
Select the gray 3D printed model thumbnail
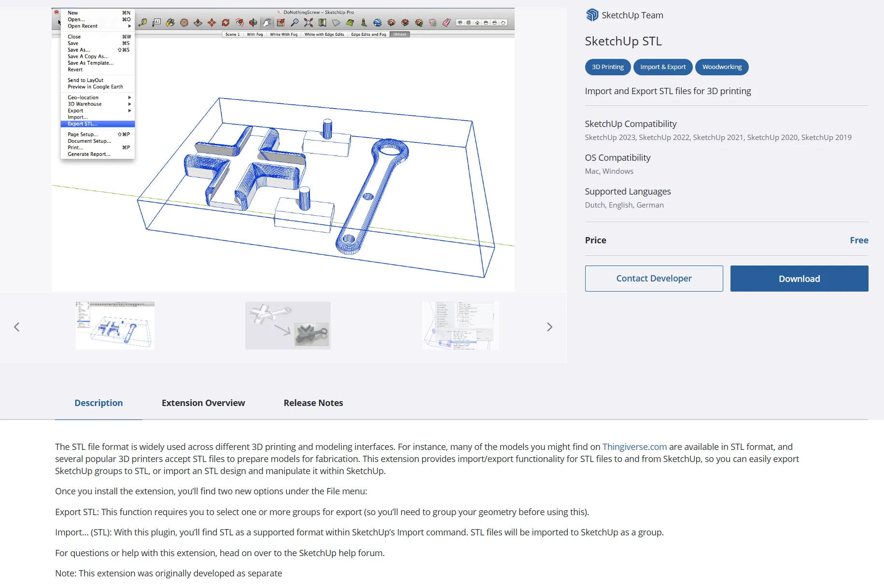(288, 325)
